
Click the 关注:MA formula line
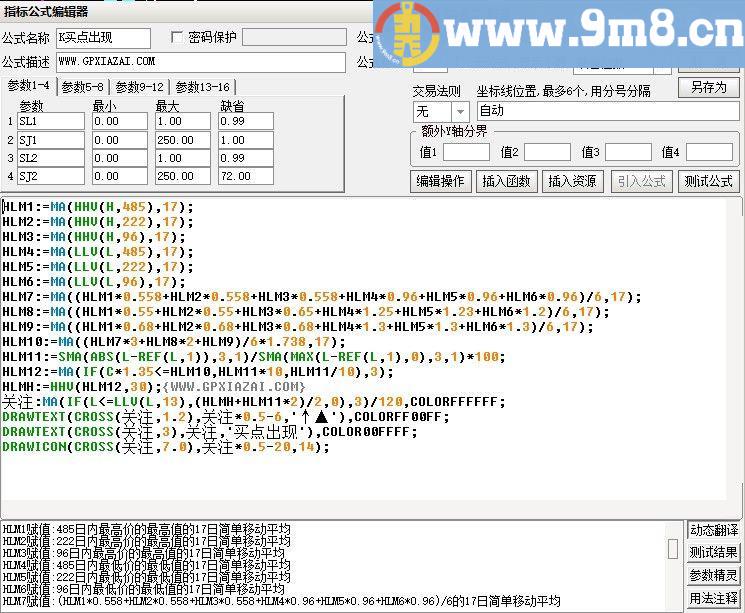(x=254, y=402)
